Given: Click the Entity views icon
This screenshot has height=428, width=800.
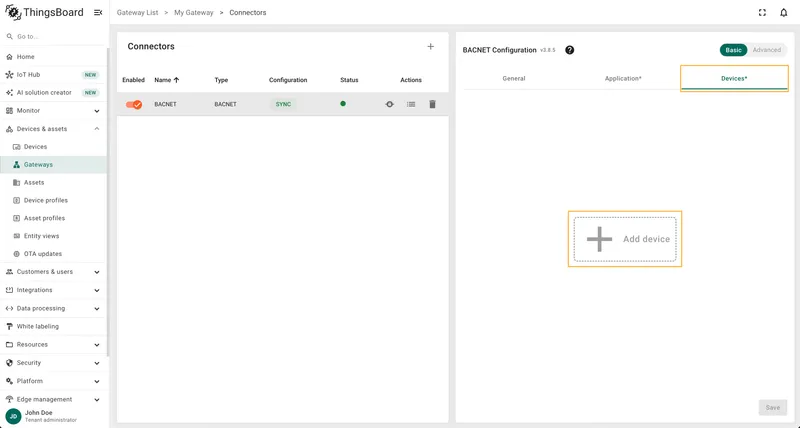Looking at the screenshot, I should click(16, 236).
